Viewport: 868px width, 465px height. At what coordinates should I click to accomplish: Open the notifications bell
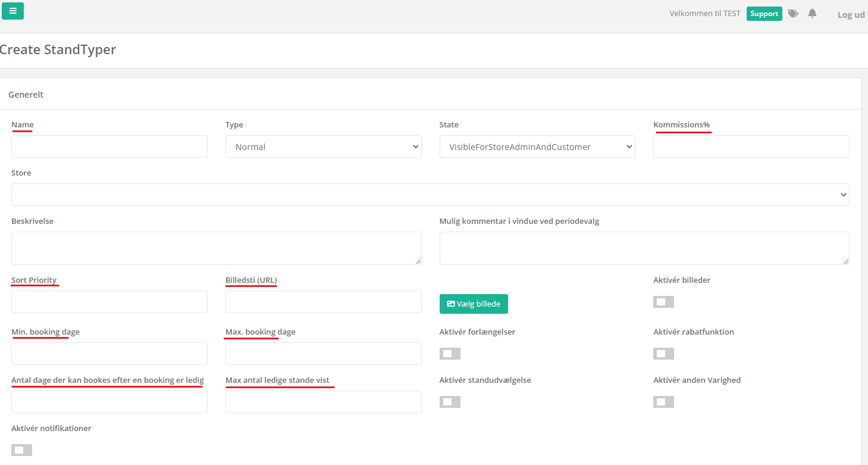click(812, 14)
